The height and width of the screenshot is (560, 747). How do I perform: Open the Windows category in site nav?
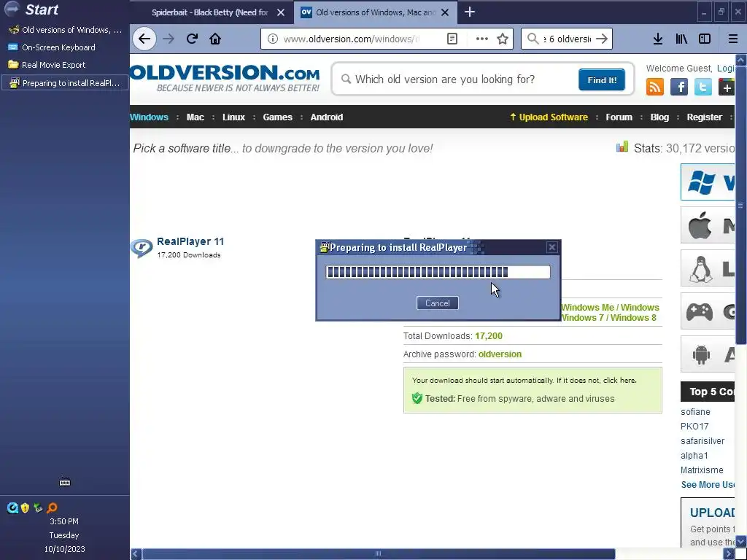point(149,117)
